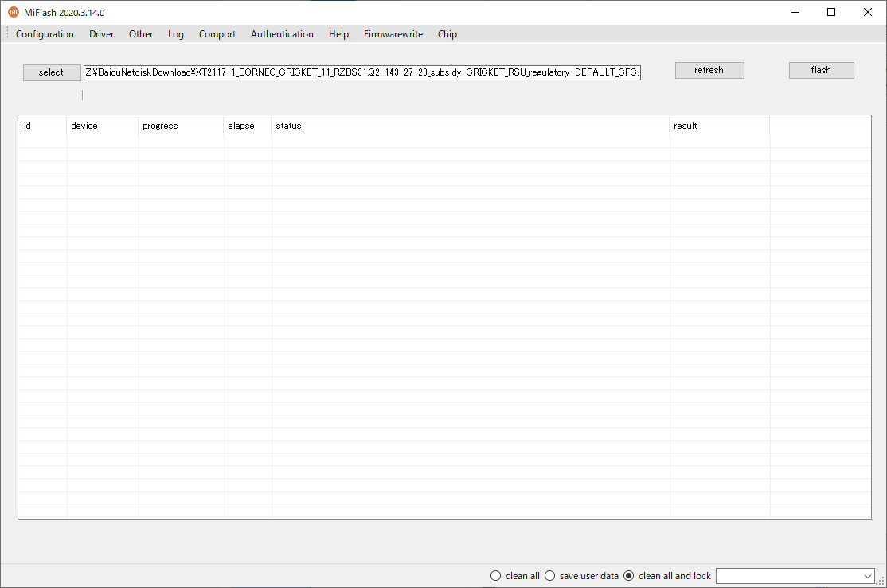This screenshot has width=887, height=588.
Task: Click the status column header
Action: (x=471, y=126)
